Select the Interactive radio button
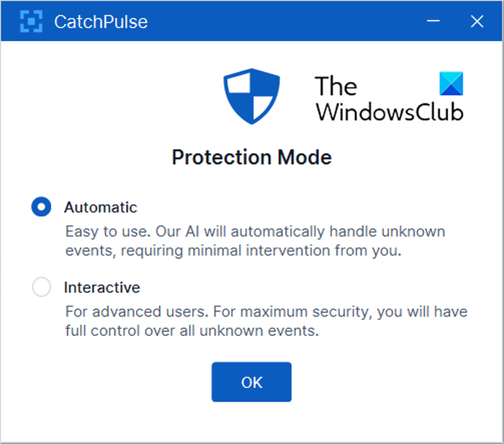The image size is (504, 444). 42,288
